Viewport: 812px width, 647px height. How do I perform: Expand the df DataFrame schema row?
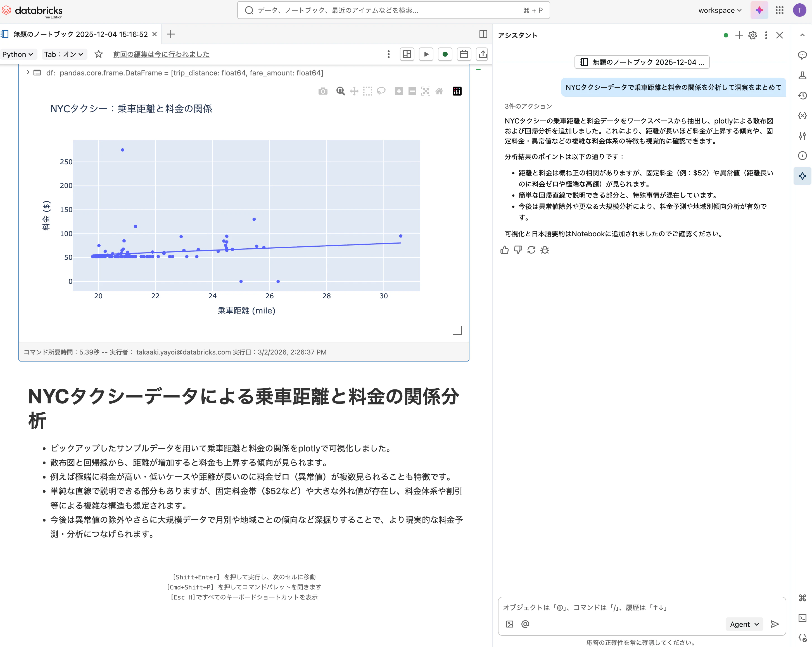coord(27,72)
